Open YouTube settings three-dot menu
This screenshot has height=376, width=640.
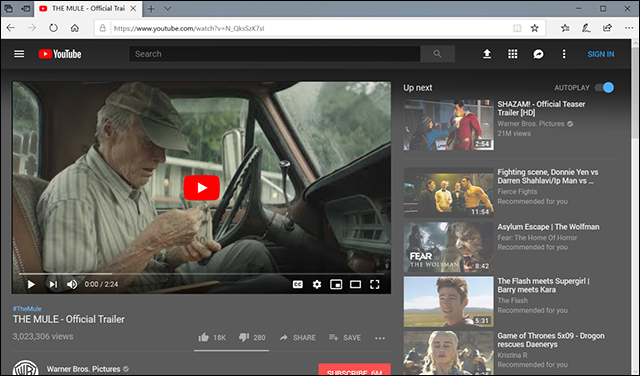[x=564, y=54]
